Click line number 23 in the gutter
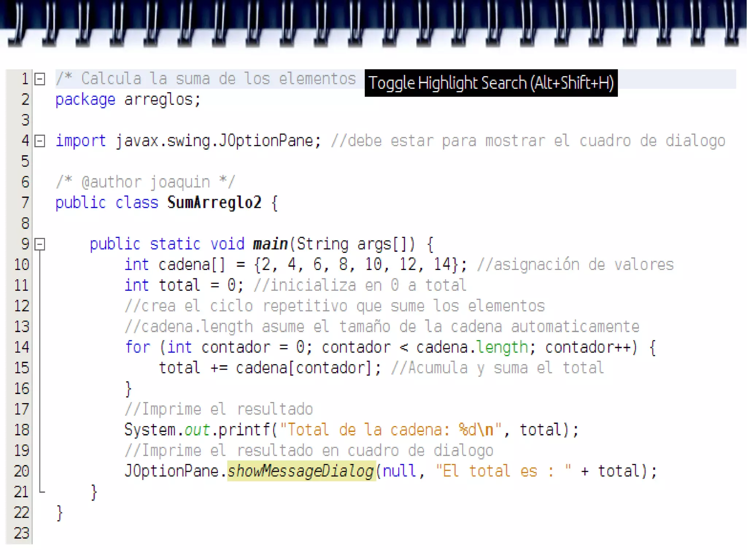This screenshot has width=747, height=560. 22,533
